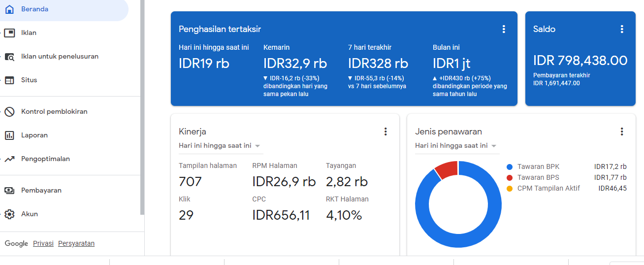Viewport: 644px width, 265px height.
Task: Click the IDR19 rb today earnings value
Action: [x=204, y=63]
